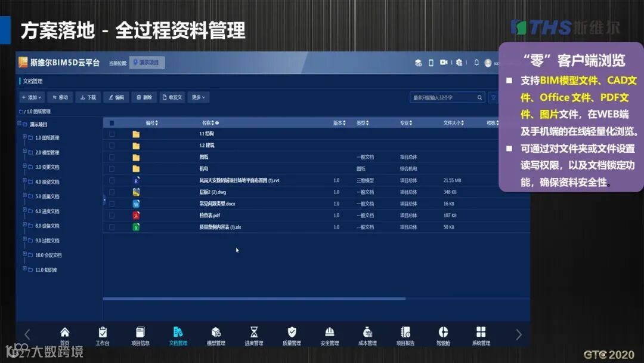The width and height of the screenshot is (644, 363).
Task: Click the settings gear icon in header
Action: [459, 63]
